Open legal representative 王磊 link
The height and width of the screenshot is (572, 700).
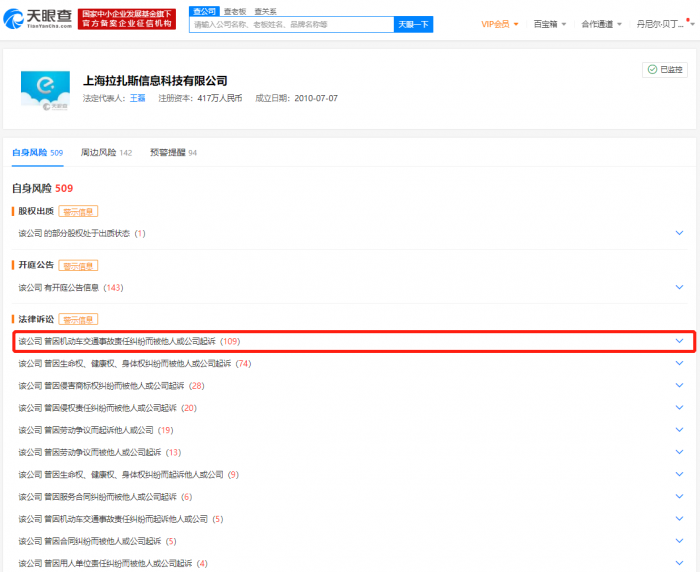tap(138, 98)
